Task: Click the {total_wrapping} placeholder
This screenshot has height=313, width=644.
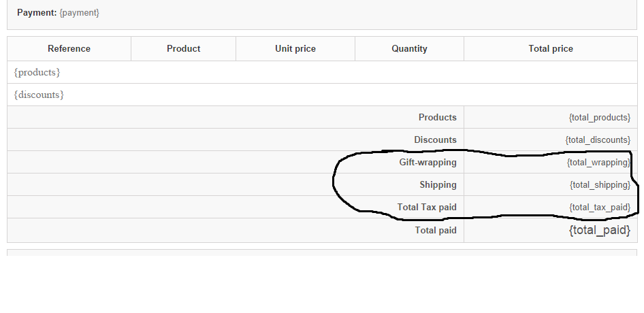Action: [598, 163]
